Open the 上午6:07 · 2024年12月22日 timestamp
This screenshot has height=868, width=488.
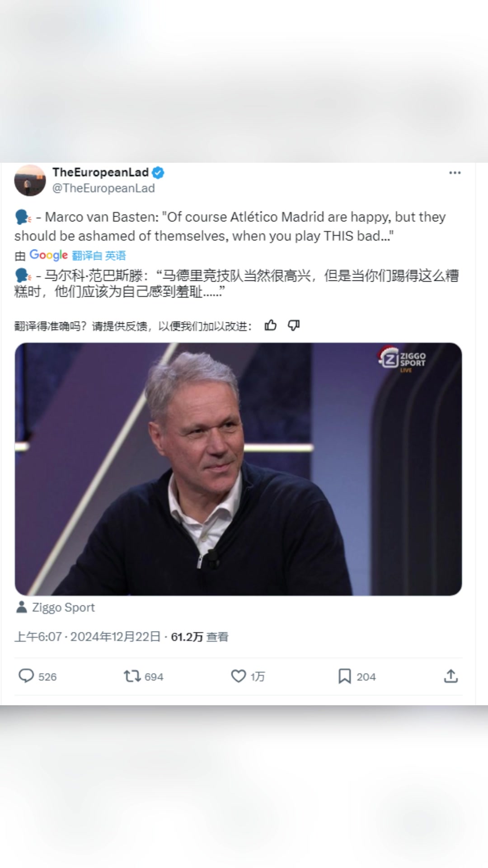[88, 637]
